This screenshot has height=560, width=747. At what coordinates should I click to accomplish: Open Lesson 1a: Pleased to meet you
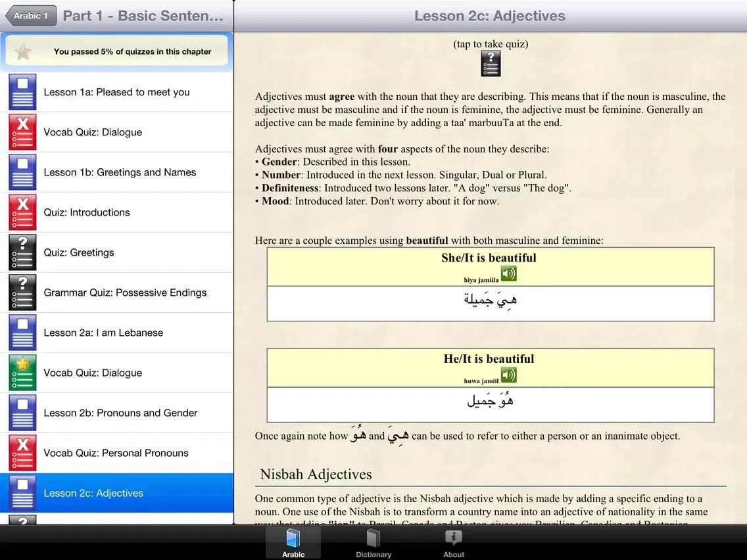coord(117,92)
